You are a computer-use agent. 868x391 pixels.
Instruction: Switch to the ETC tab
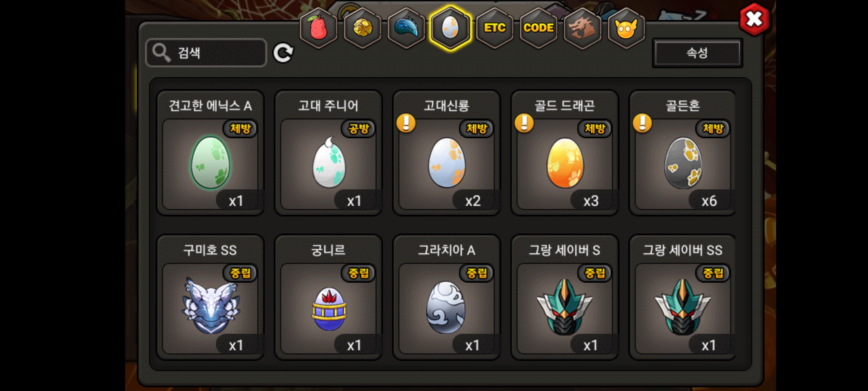pos(495,28)
